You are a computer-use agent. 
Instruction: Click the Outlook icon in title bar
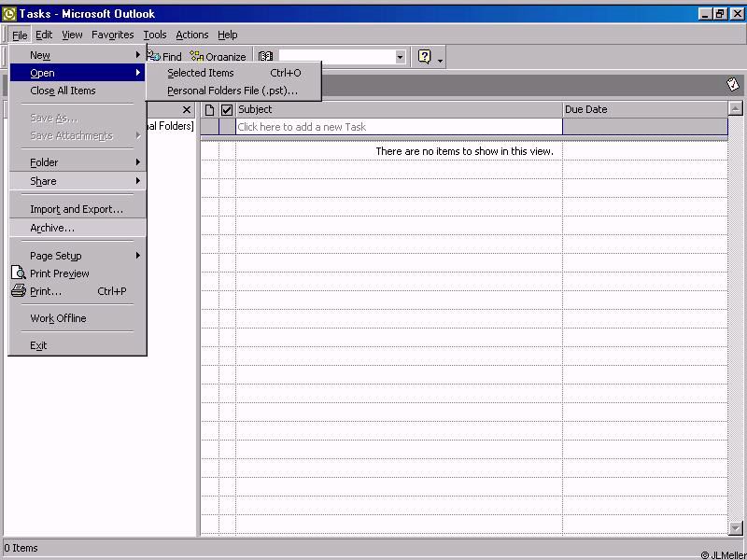pyautogui.click(x=9, y=14)
